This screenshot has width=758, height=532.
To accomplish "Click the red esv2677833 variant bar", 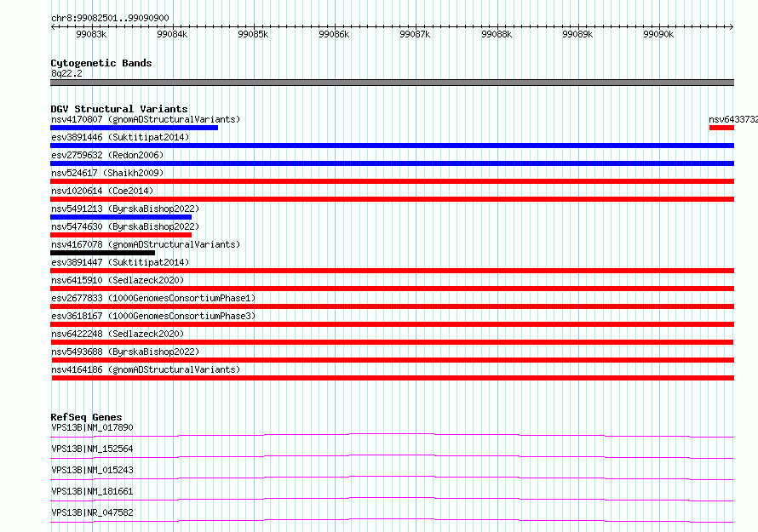I will [x=392, y=306].
